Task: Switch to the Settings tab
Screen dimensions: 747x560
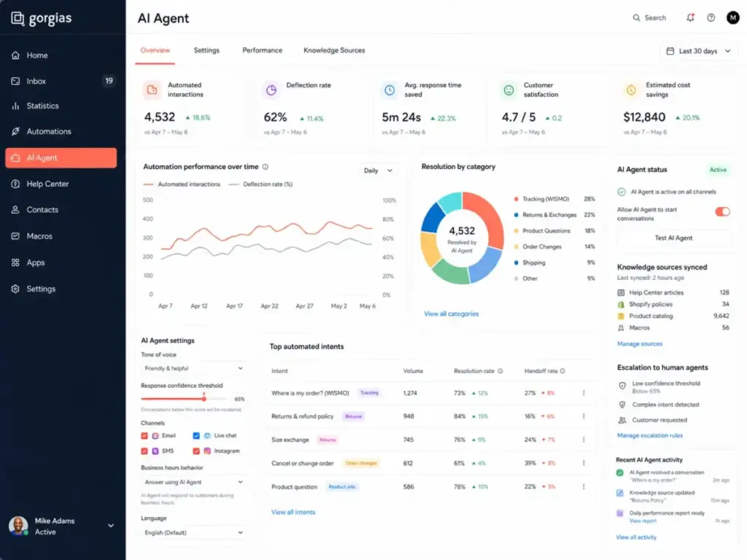Action: pyautogui.click(x=206, y=50)
